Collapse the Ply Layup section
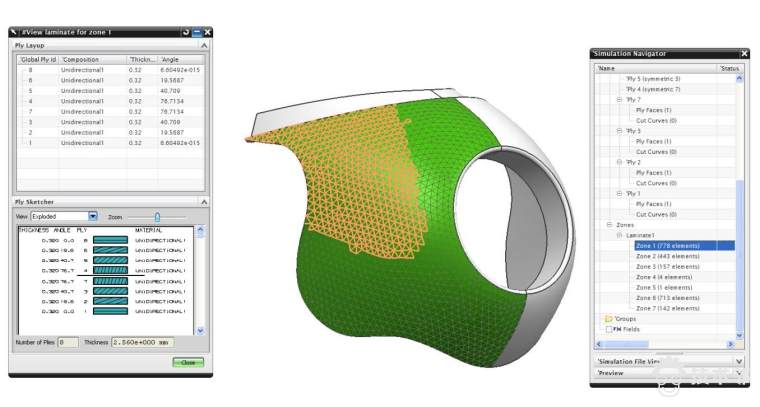 tap(204, 46)
